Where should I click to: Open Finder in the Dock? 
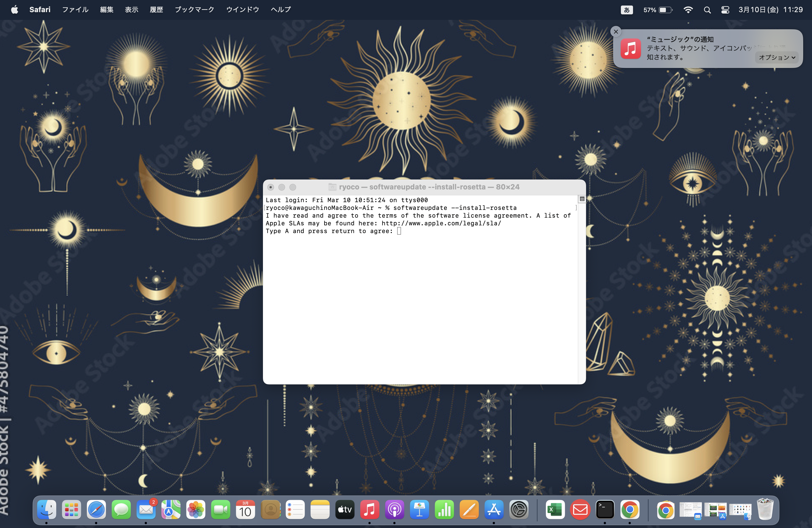pyautogui.click(x=46, y=510)
